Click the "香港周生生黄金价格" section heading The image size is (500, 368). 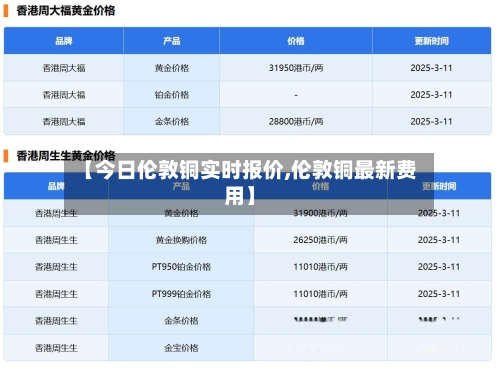coord(66,156)
